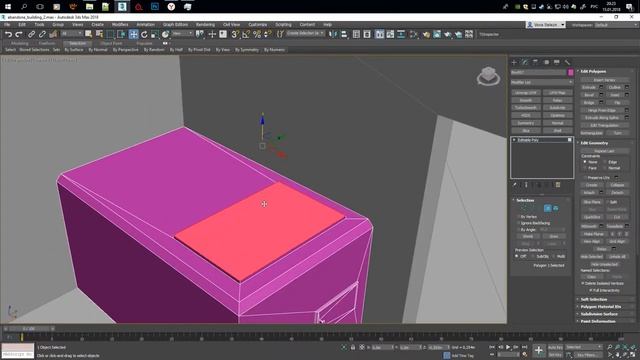Click Repeat Last button
The image size is (640, 360).
(x=604, y=151)
